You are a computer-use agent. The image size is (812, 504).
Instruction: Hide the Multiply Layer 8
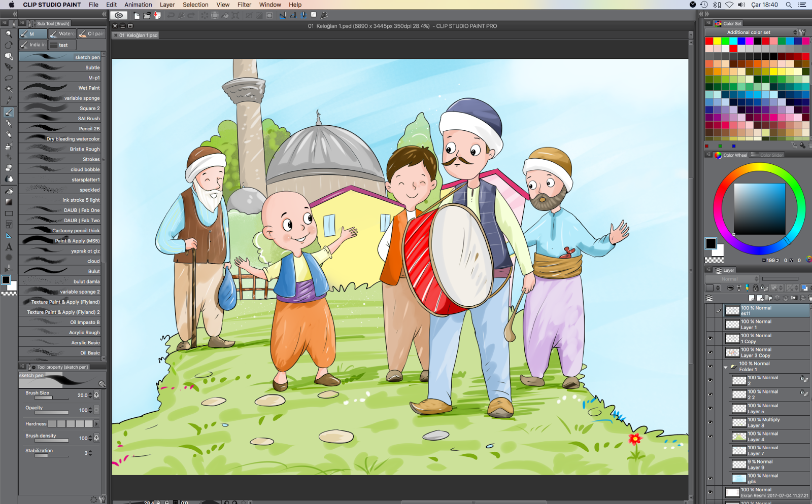point(710,422)
